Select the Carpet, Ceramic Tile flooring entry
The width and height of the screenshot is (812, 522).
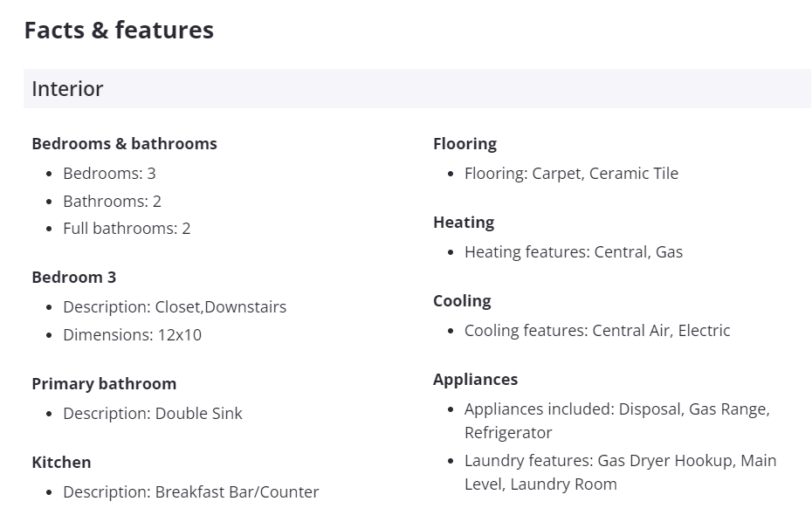tap(571, 174)
